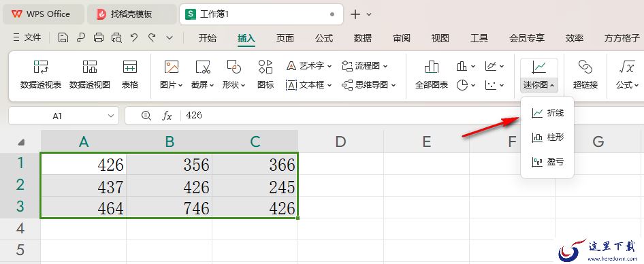Select row 4 header
This screenshot has height=264, width=644.
pyautogui.click(x=20, y=229)
